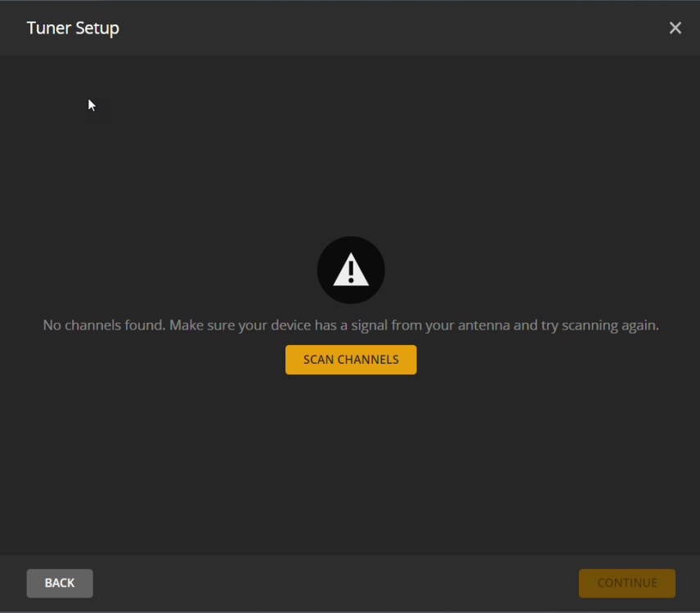
Task: Proceed with the CONTINUE button at bottom right
Action: tap(626, 583)
